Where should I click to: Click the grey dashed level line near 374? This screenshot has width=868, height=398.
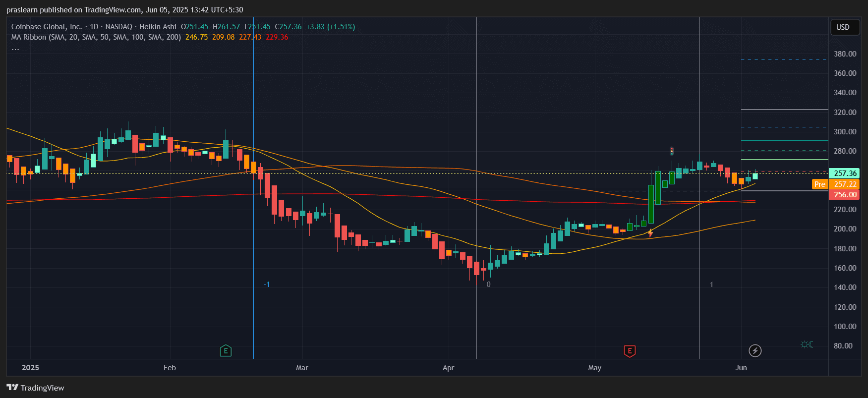785,59
